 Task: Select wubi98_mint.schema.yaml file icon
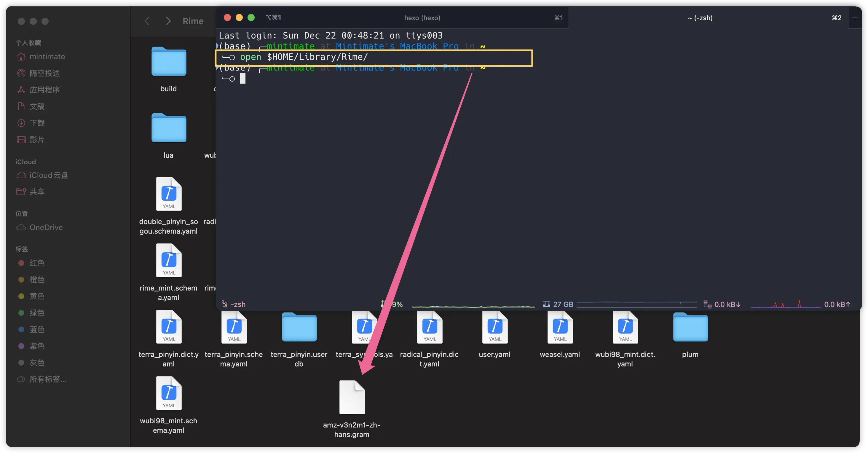(x=168, y=393)
